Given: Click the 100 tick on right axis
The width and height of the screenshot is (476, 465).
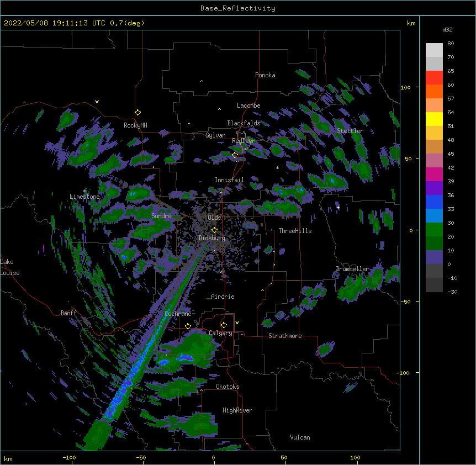Looking at the screenshot, I should click(x=405, y=87).
